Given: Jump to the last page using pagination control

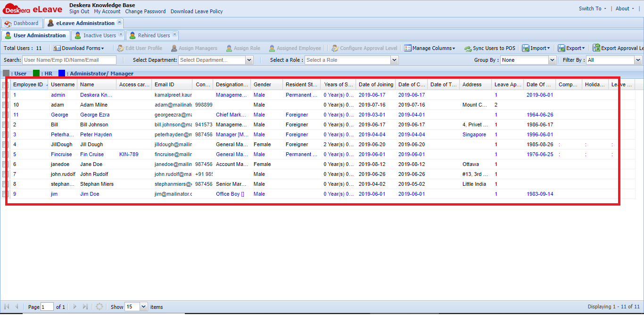Looking at the screenshot, I should [x=85, y=307].
